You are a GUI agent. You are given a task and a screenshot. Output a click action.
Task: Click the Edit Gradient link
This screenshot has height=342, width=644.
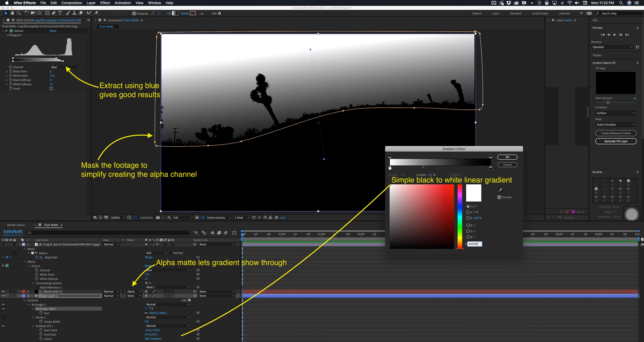(153, 339)
